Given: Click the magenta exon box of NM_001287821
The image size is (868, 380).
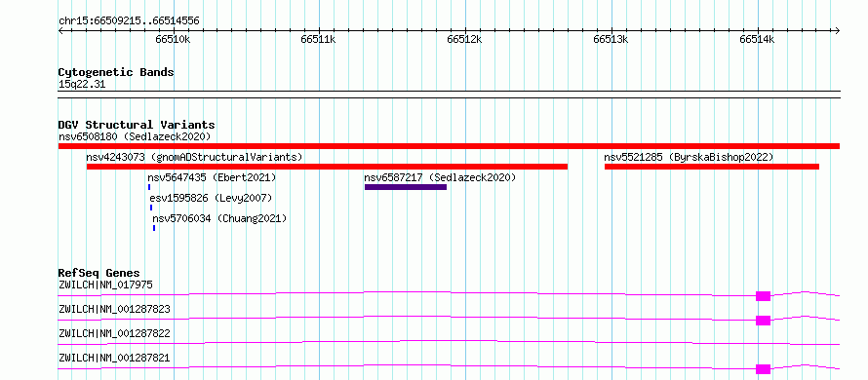Looking at the screenshot, I should pyautogui.click(x=763, y=369).
